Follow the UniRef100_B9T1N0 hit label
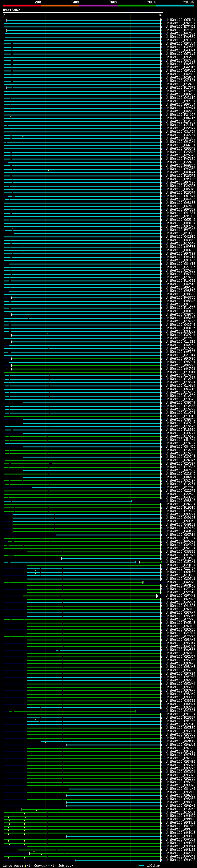The width and height of the screenshot is (197, 868). (180, 40)
